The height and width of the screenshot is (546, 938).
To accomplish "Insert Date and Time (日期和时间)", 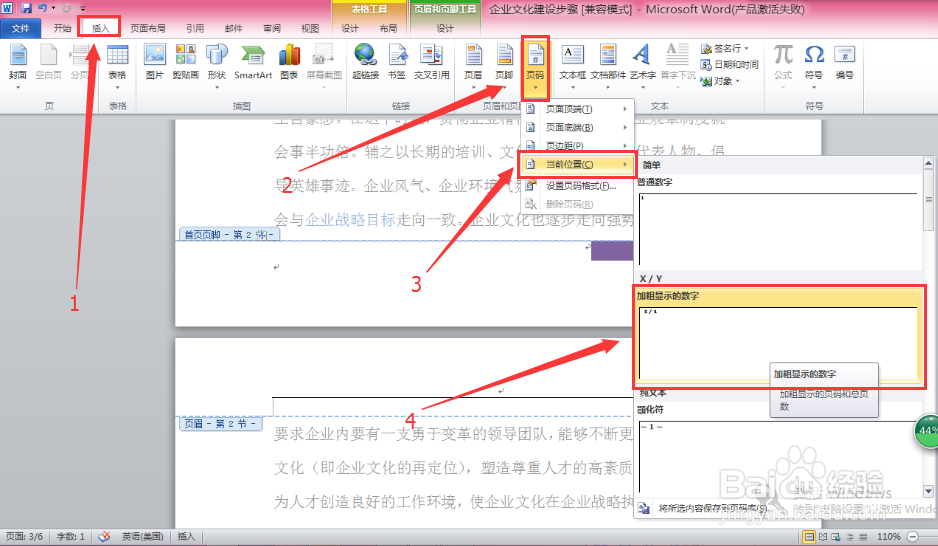I will 730,64.
